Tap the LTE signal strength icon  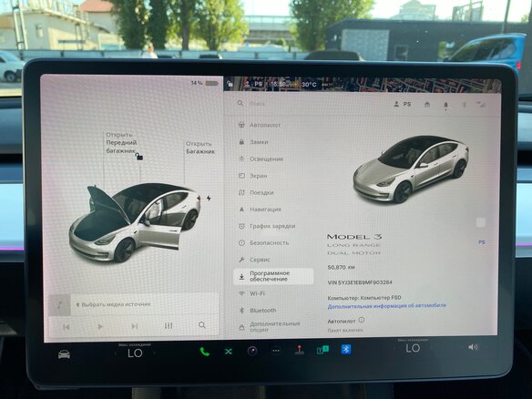(x=481, y=105)
